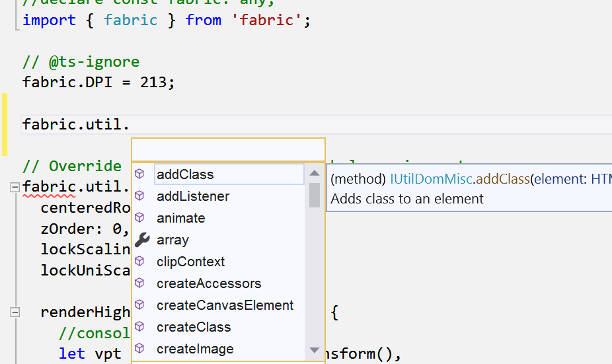Select createImage suggestion

pos(195,349)
